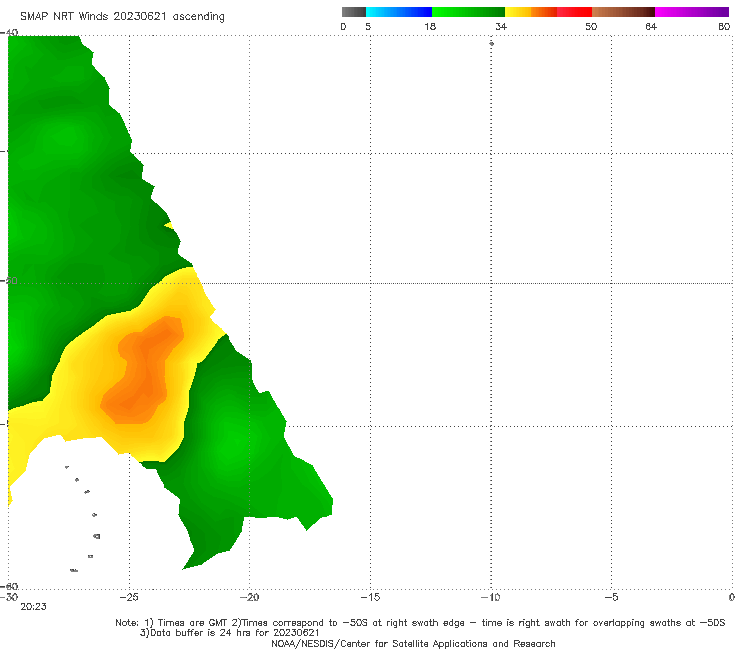Click the colorbar label '34'

point(501,26)
